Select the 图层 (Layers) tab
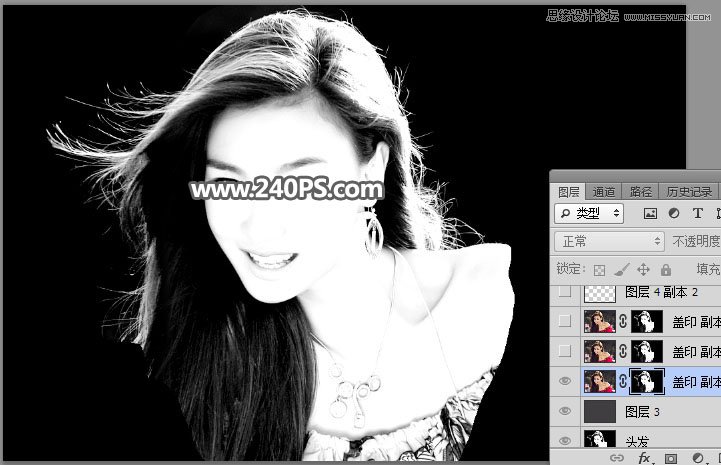The height and width of the screenshot is (465, 721). [x=569, y=192]
